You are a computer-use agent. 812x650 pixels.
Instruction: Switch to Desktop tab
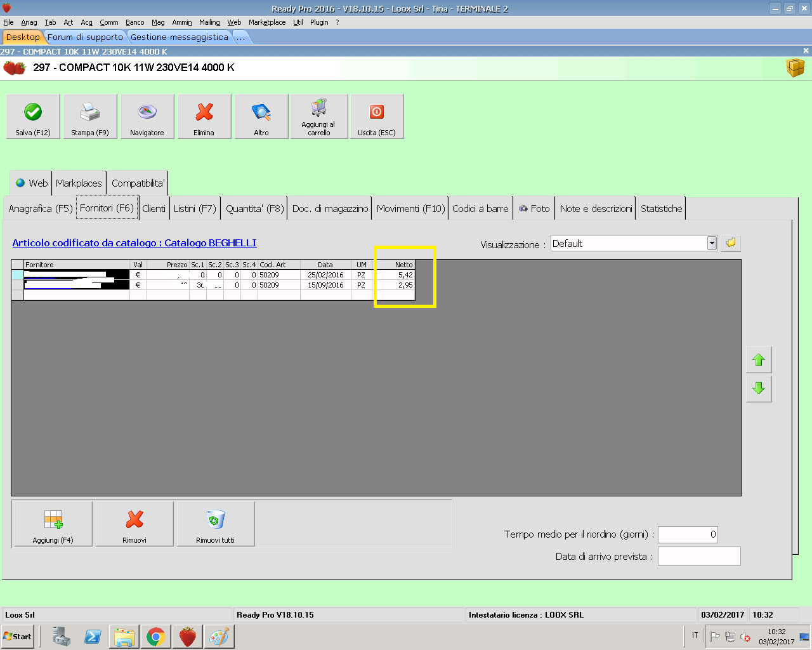pyautogui.click(x=23, y=37)
